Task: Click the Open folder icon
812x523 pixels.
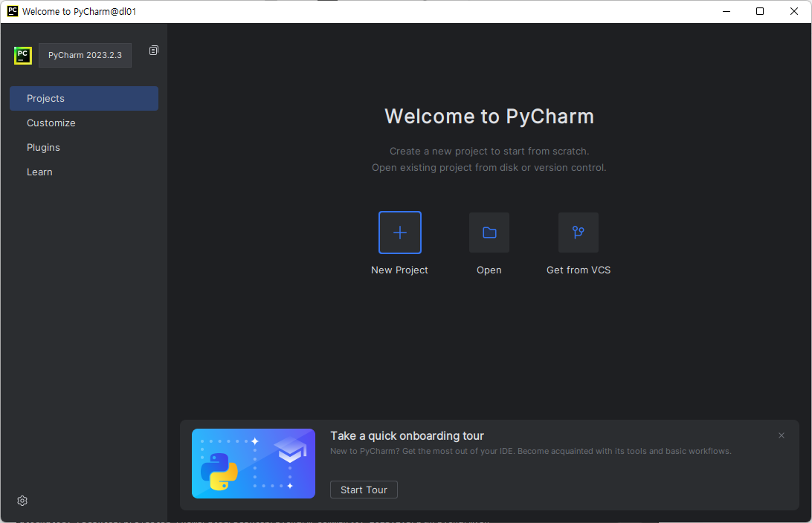Action: pyautogui.click(x=489, y=232)
